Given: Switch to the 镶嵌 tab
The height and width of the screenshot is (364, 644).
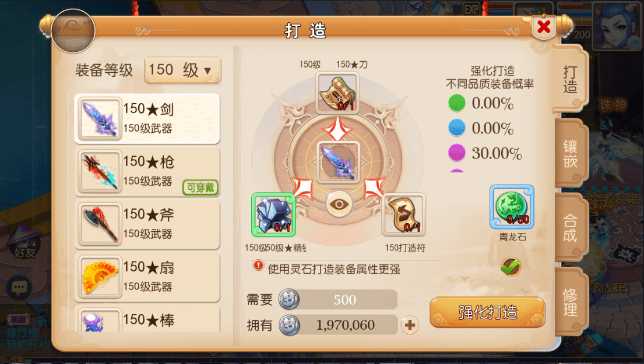Looking at the screenshot, I should pyautogui.click(x=571, y=154).
